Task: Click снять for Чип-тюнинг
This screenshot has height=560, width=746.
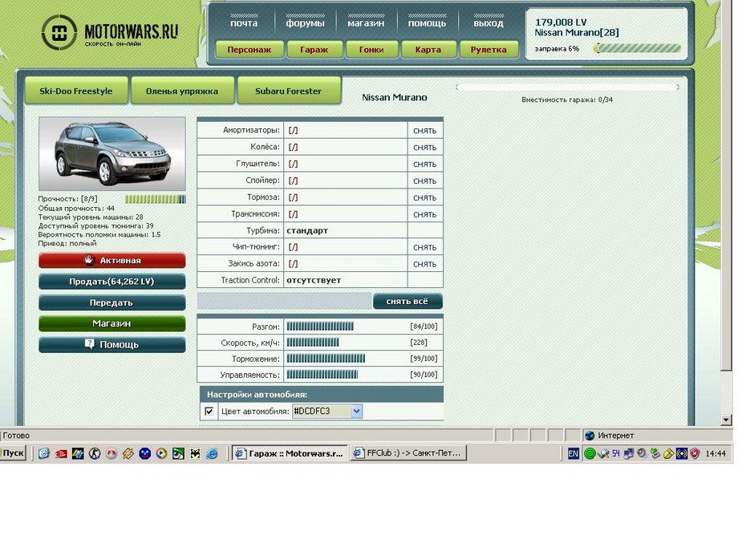Action: 425,247
